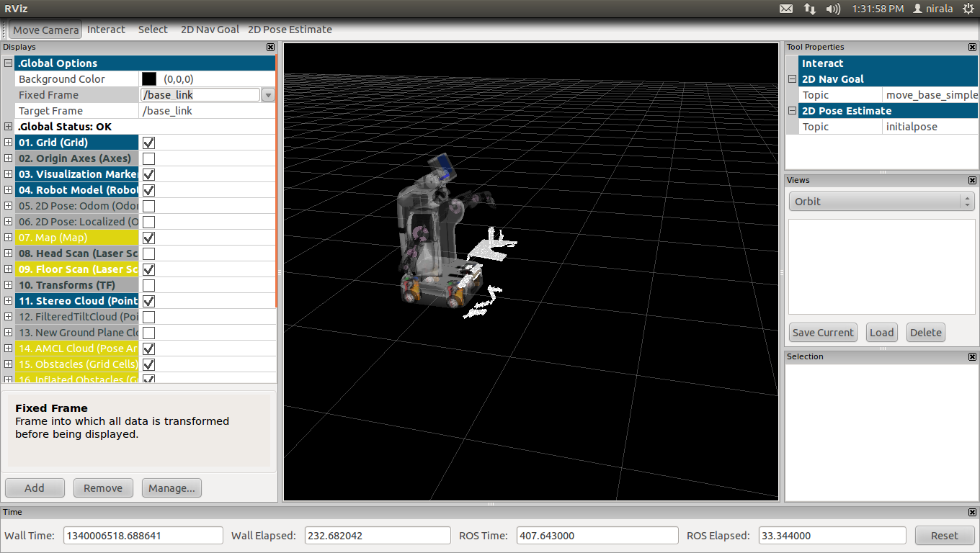The image size is (980, 553).
Task: Disable the 11. Stereo Cloud checkbox
Action: pyautogui.click(x=148, y=301)
